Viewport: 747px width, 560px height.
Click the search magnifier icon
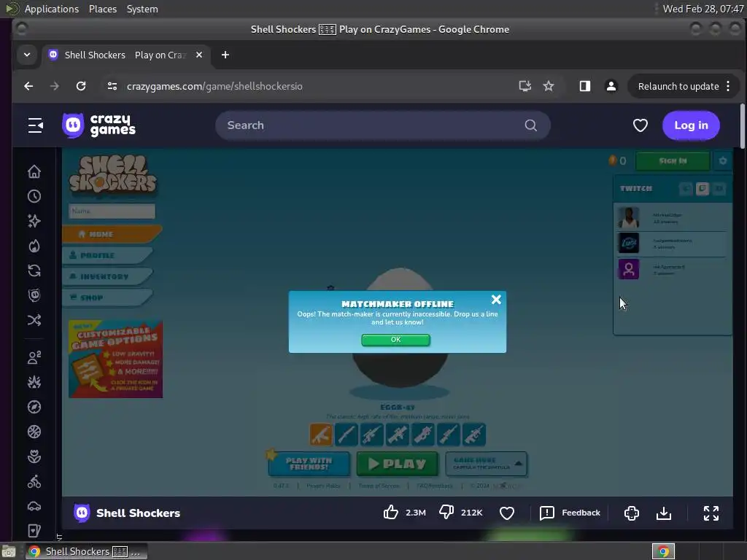click(531, 125)
